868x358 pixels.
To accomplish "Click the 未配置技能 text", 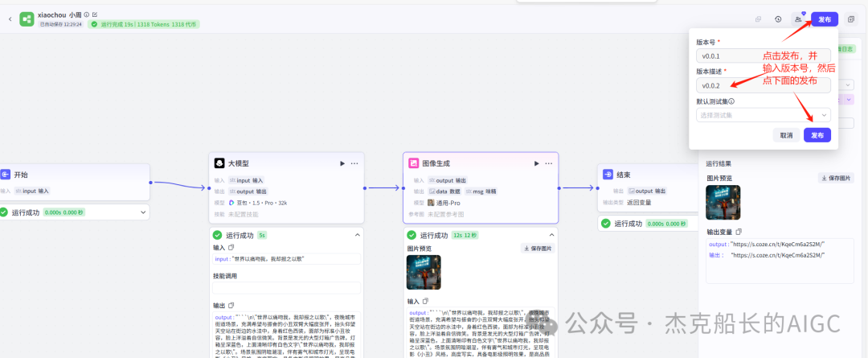I will coord(243,214).
